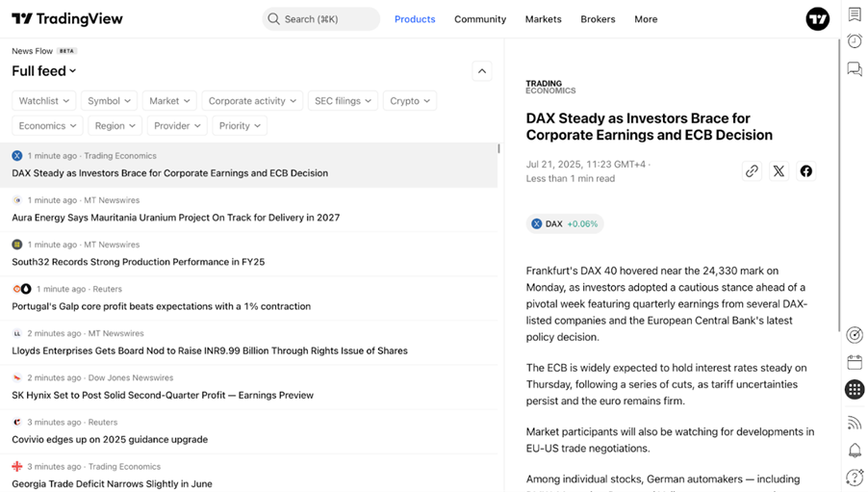Open the chats icon in right sidebar
Image resolution: width=868 pixels, height=492 pixels.
point(855,69)
